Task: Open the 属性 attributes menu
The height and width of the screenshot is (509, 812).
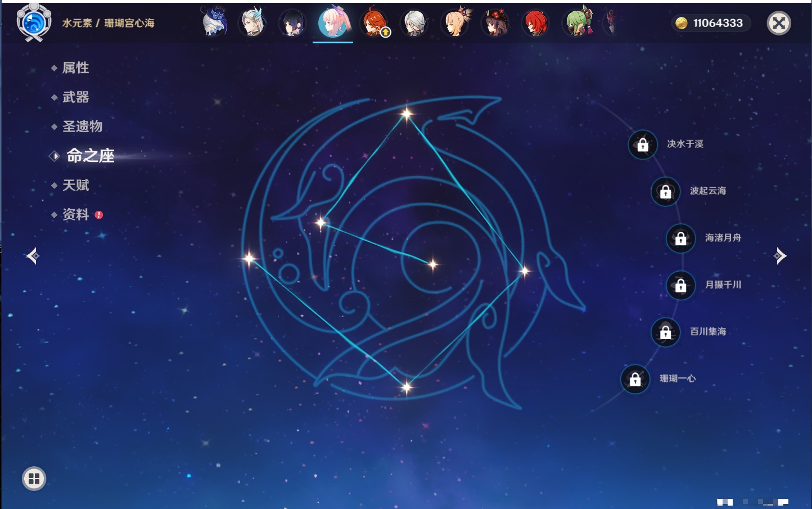Action: pyautogui.click(x=75, y=68)
